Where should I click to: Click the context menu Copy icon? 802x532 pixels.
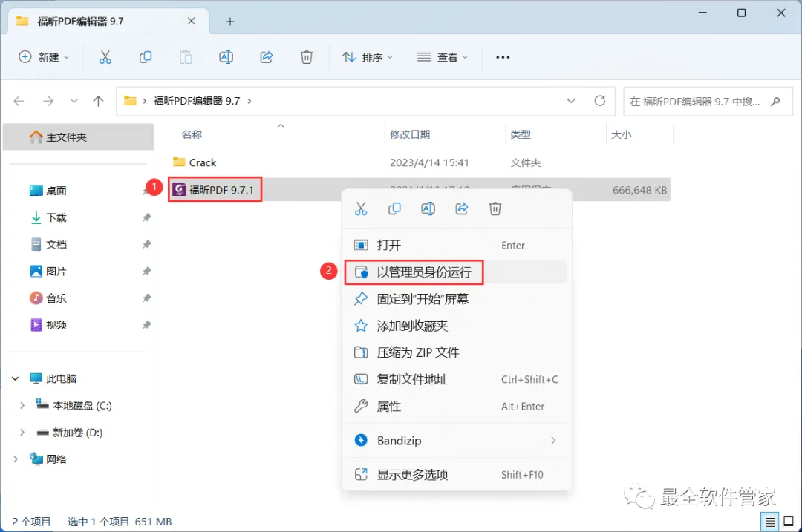[394, 208]
